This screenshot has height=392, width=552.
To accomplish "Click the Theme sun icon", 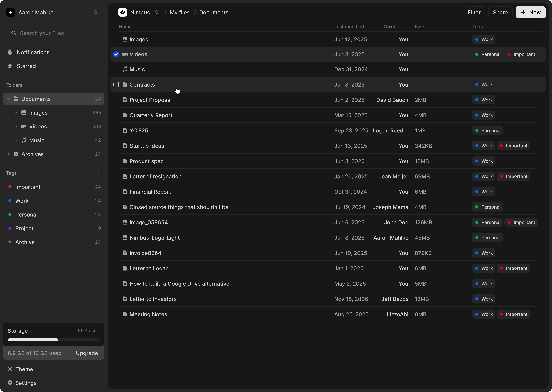I will (x=10, y=369).
